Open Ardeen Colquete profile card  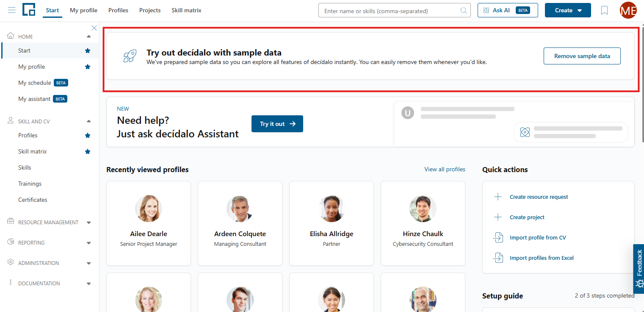tap(240, 223)
